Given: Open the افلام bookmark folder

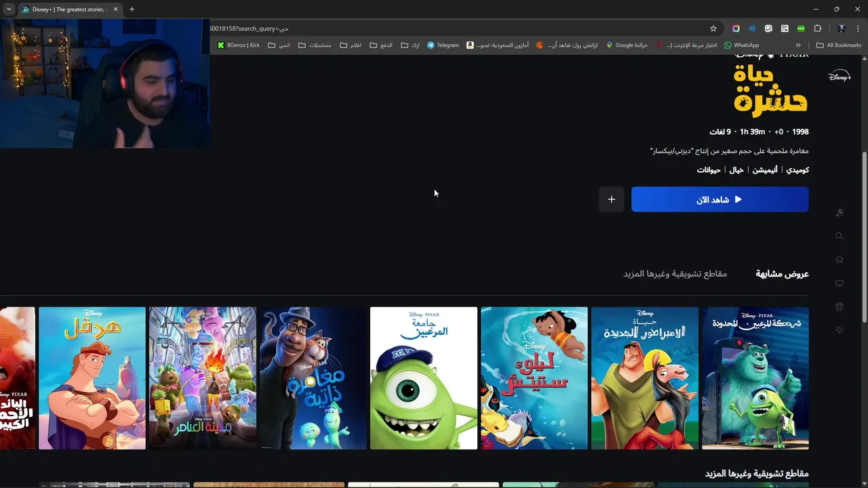Looking at the screenshot, I should coord(351,45).
